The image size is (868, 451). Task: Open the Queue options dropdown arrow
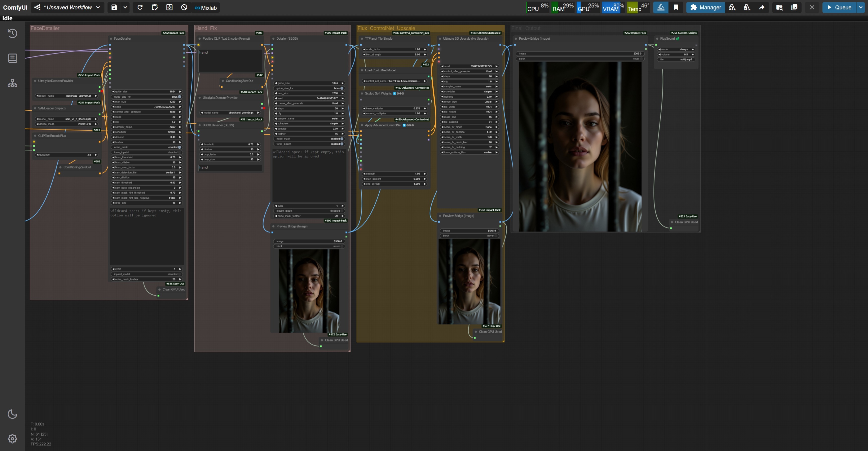(x=861, y=7)
